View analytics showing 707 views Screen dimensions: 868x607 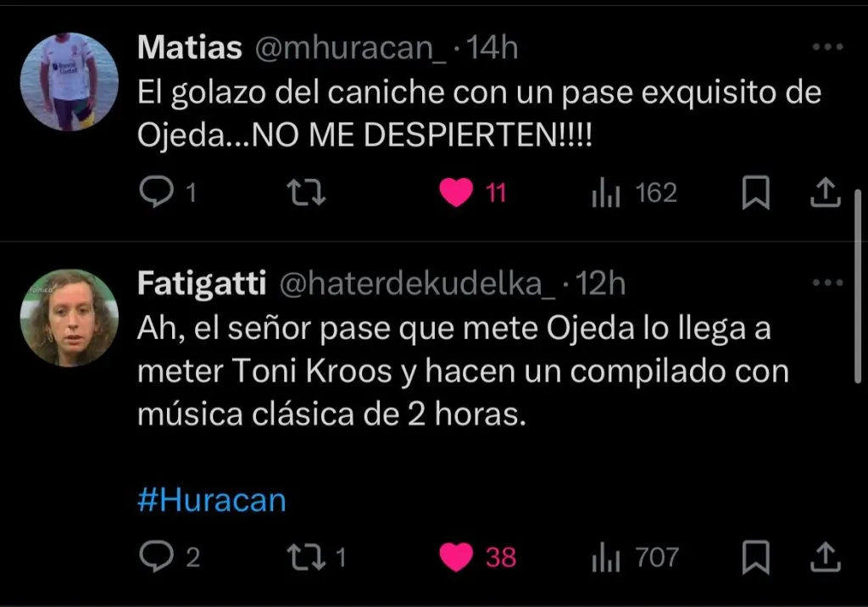pos(606,557)
